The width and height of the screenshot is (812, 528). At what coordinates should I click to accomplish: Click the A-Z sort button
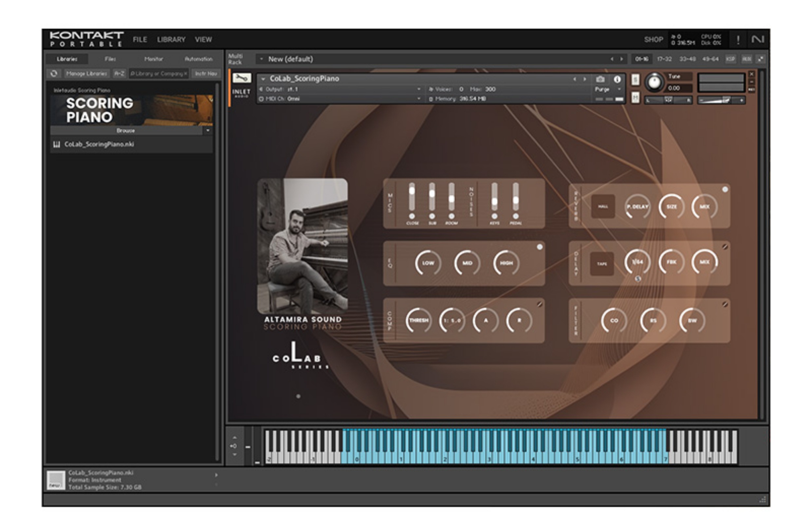(119, 73)
